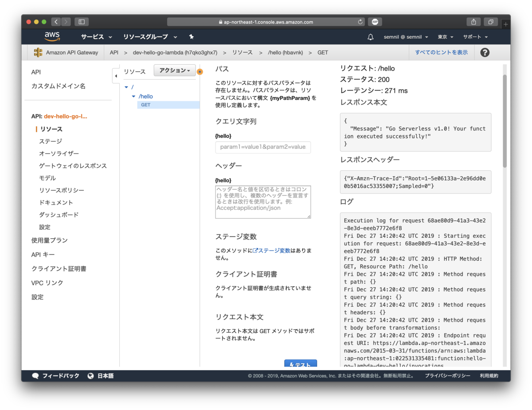Image resolution: width=532 pixels, height=410 pixels.
Task: Click the globe language icon in the footer
Action: (x=91, y=376)
